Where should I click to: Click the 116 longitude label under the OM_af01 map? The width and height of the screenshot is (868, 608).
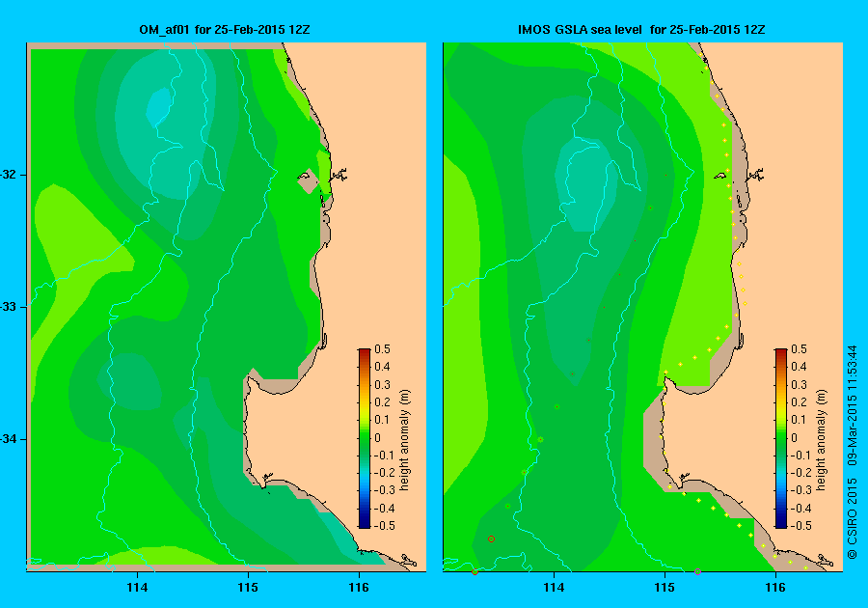[358, 588]
